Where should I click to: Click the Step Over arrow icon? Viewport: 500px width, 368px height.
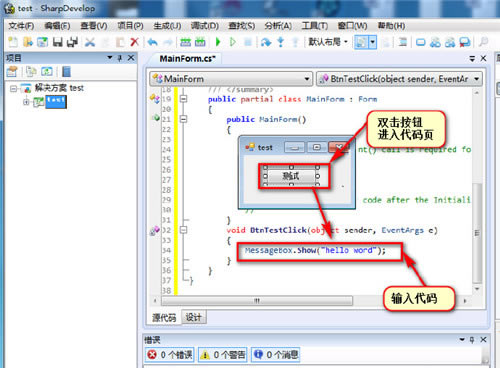(266, 42)
